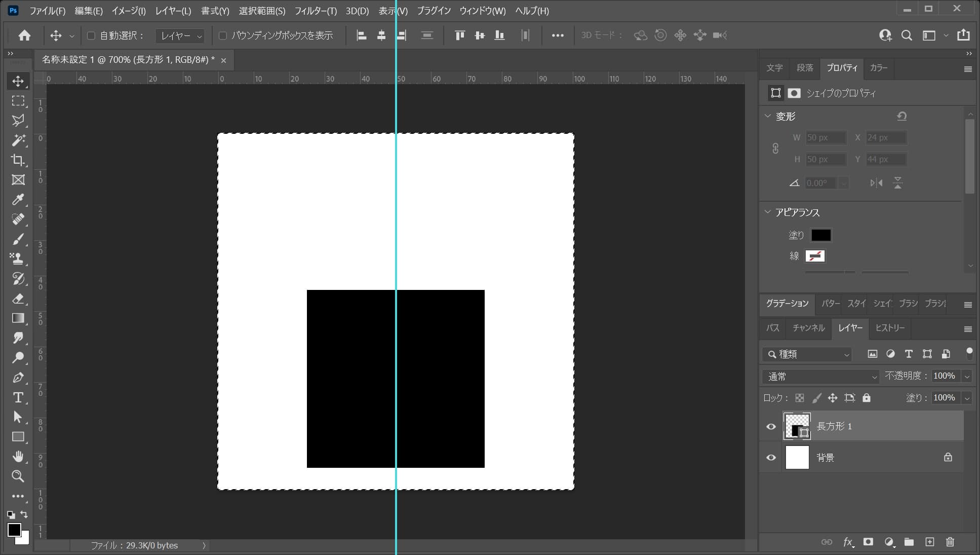The width and height of the screenshot is (980, 555).
Task: Toggle visibility of 長方形 1 layer
Action: (771, 426)
